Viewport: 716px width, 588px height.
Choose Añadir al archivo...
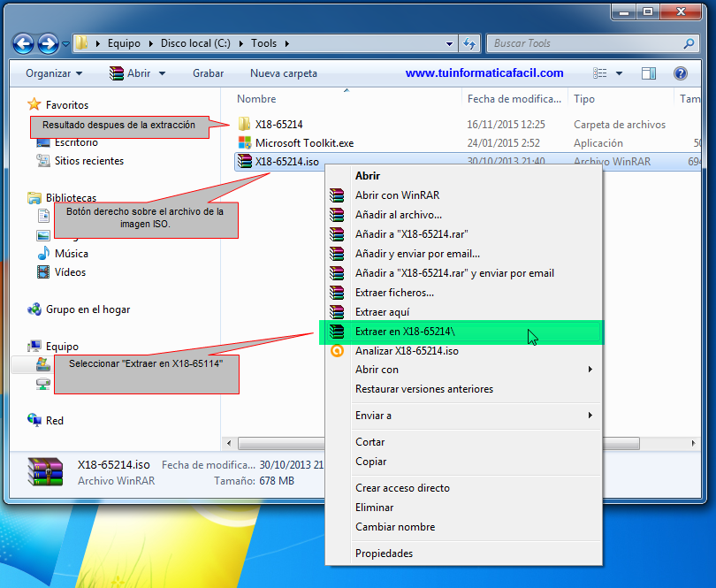(x=463, y=215)
